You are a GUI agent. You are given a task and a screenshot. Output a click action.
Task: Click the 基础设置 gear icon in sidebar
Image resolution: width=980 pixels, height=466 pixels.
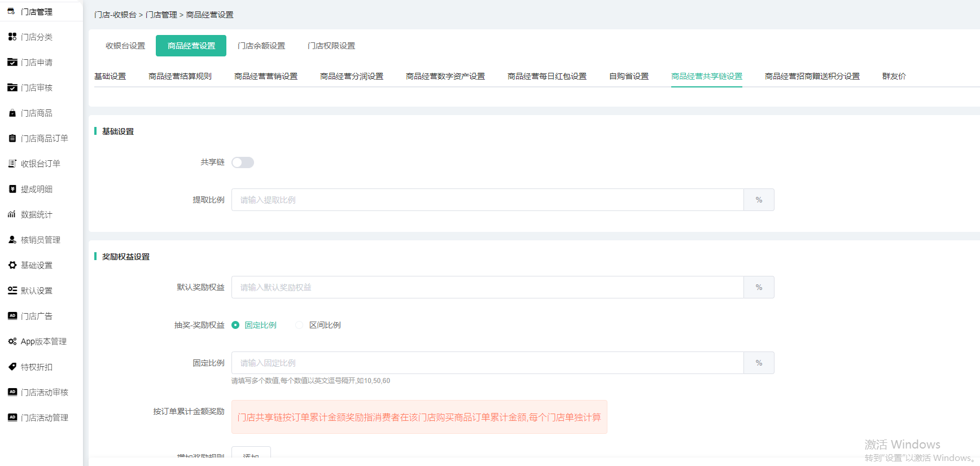pos(12,265)
